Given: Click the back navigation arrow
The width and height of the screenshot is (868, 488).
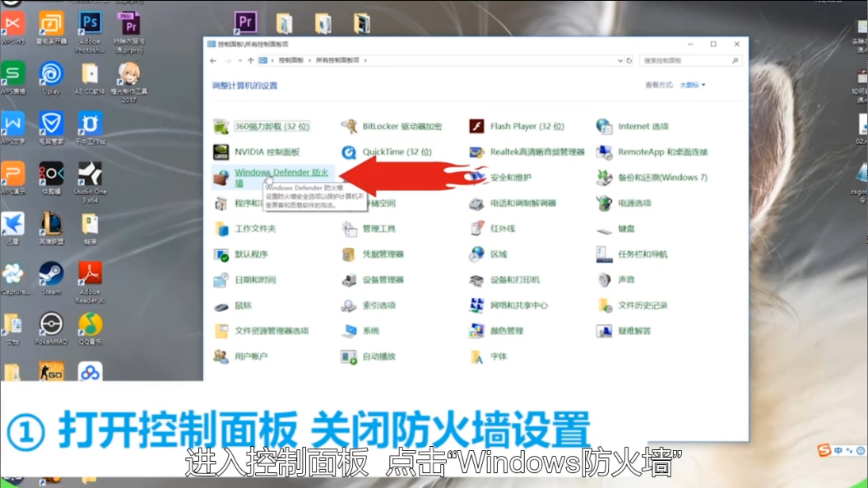Looking at the screenshot, I should click(213, 60).
